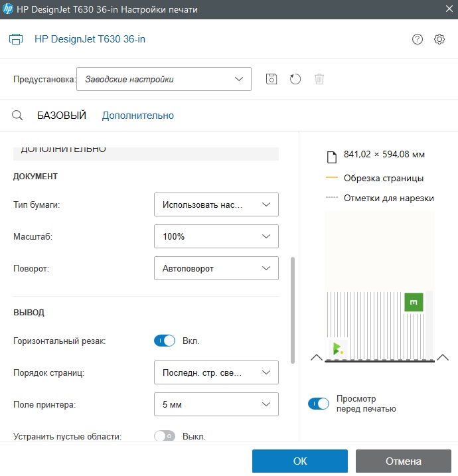This screenshot has width=458, height=476.
Task: Save the current preset with disk icon
Action: (271, 79)
